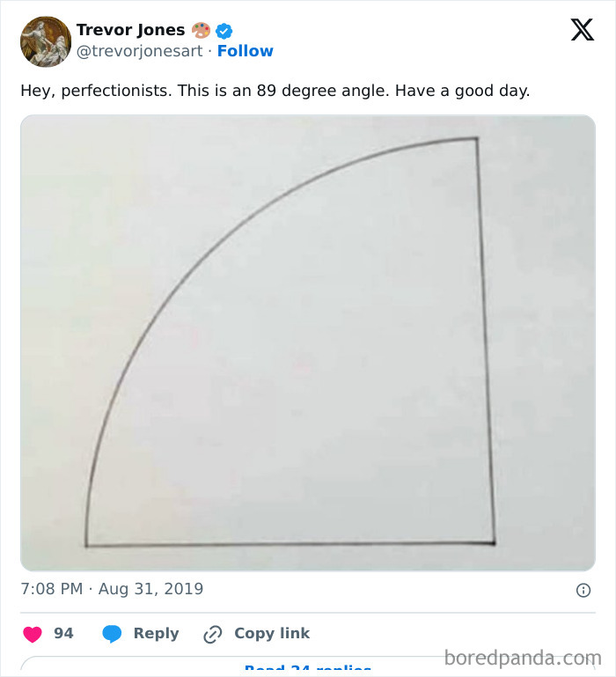Click the 94 likes count
The image size is (616, 677).
63,634
